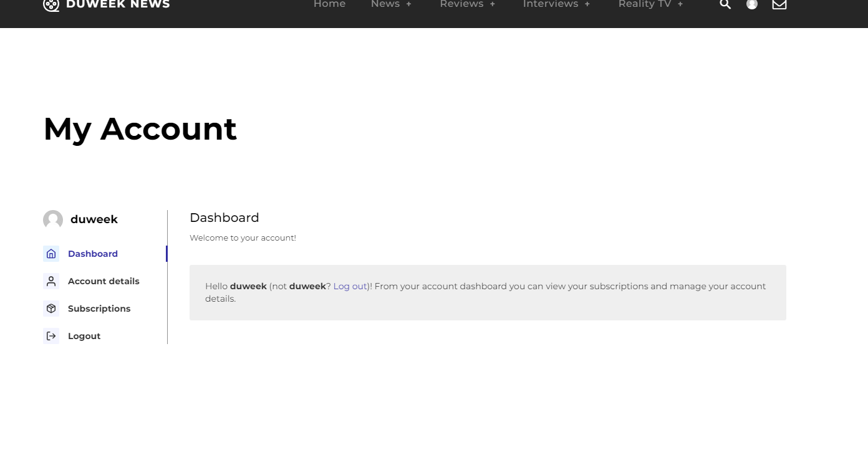The height and width of the screenshot is (465, 868).
Task: Open the envelope mail icon in header
Action: (779, 4)
